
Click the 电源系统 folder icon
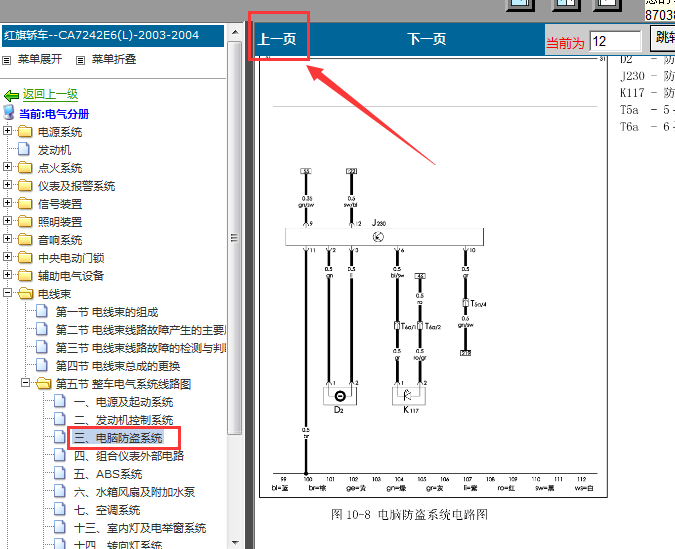click(25, 131)
